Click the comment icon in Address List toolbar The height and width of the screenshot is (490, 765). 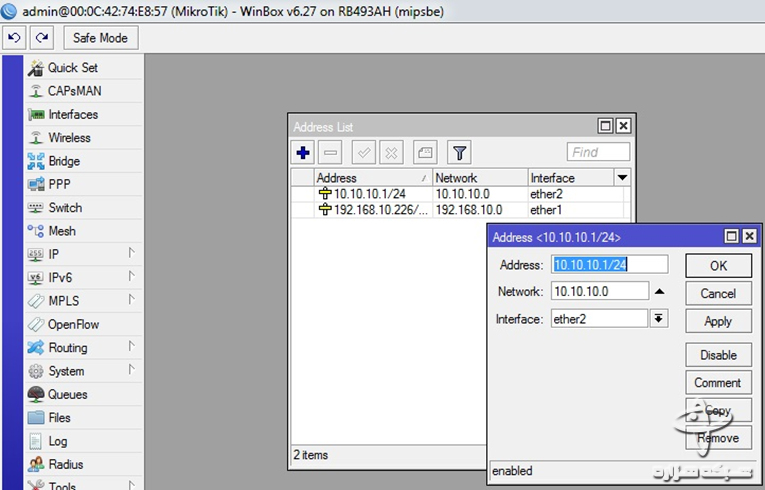(x=425, y=152)
